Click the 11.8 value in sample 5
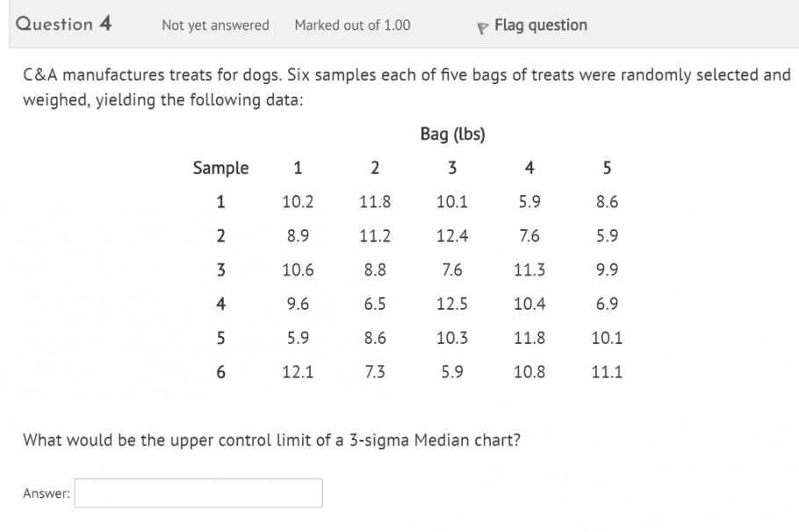Screen dimensions: 799x532 [x=529, y=337]
